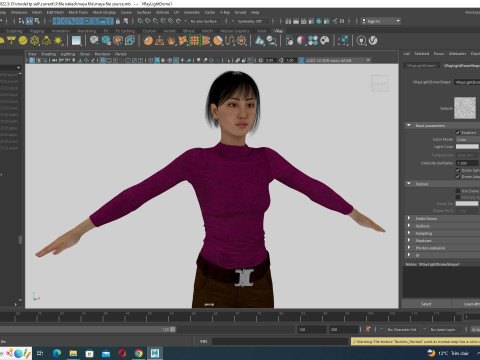The image size is (480, 360).
Task: Select the Rigging shelf tab
Action: coord(37,31)
